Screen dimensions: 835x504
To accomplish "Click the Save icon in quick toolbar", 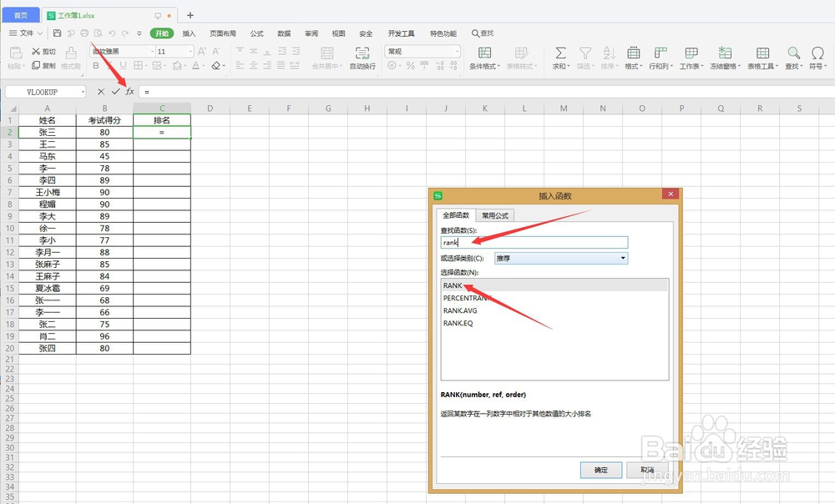I will pyautogui.click(x=57, y=33).
